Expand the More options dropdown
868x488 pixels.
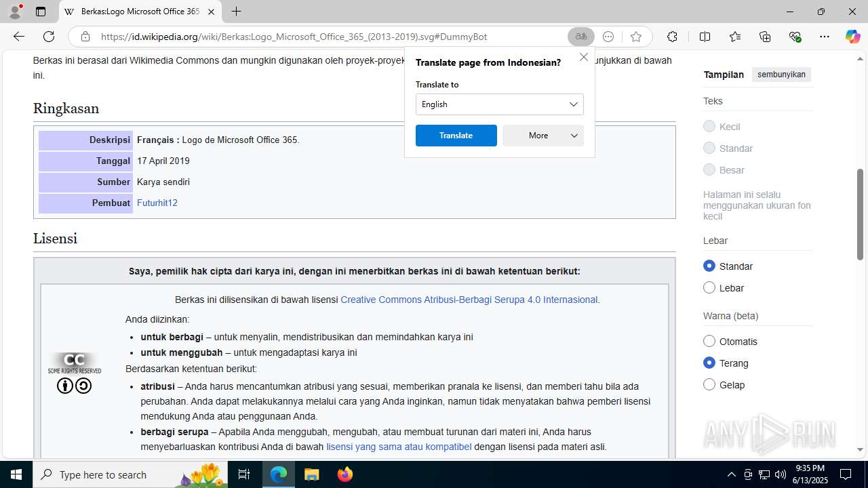[x=542, y=136]
